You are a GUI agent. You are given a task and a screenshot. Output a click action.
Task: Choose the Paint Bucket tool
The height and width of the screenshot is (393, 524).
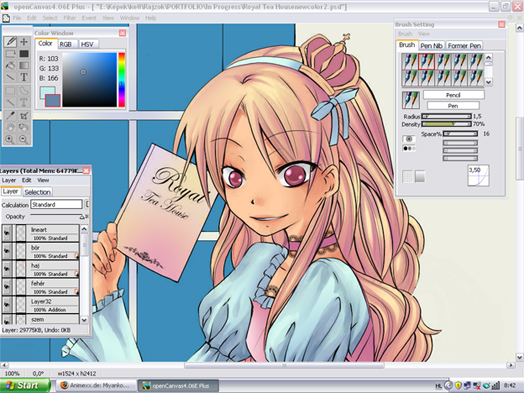[10, 65]
